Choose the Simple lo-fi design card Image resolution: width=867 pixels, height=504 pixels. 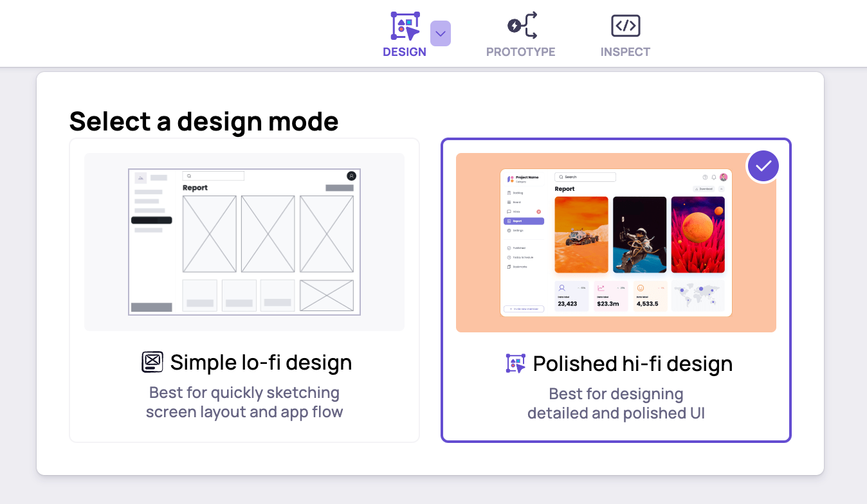click(244, 291)
